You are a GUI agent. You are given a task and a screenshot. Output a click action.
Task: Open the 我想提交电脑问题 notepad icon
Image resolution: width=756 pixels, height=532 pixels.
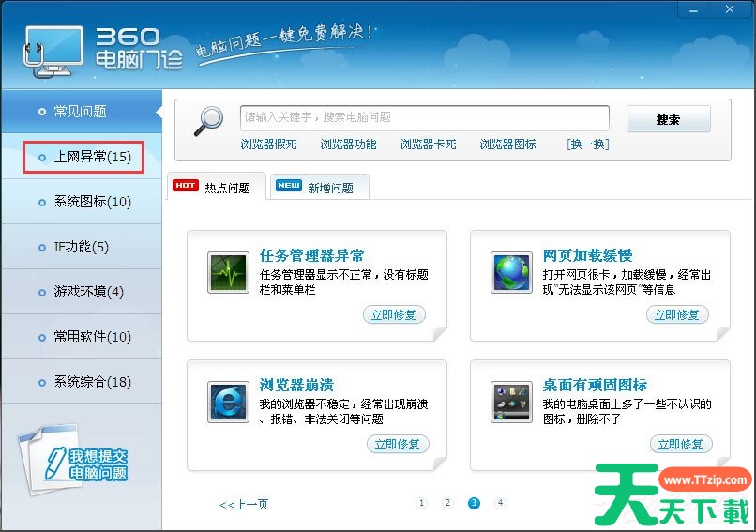pos(72,461)
